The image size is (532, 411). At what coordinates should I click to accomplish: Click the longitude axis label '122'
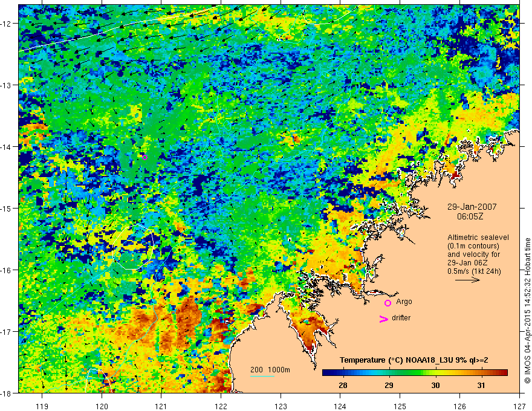coord(221,406)
